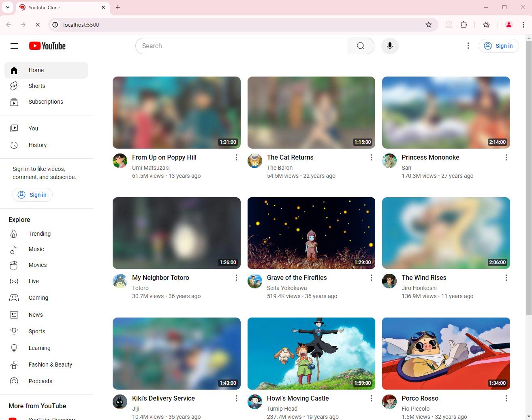532x420 pixels.
Task: Open options for Porco Rosso
Action: (506, 398)
